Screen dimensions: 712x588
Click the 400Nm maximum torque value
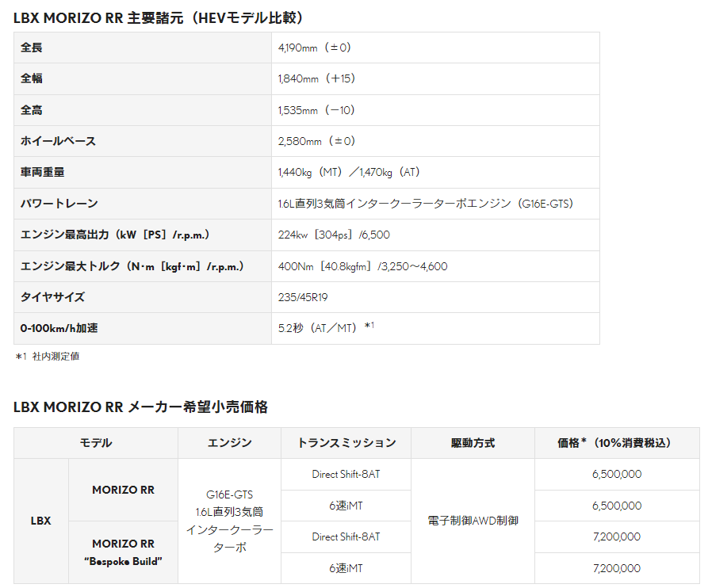362,266
